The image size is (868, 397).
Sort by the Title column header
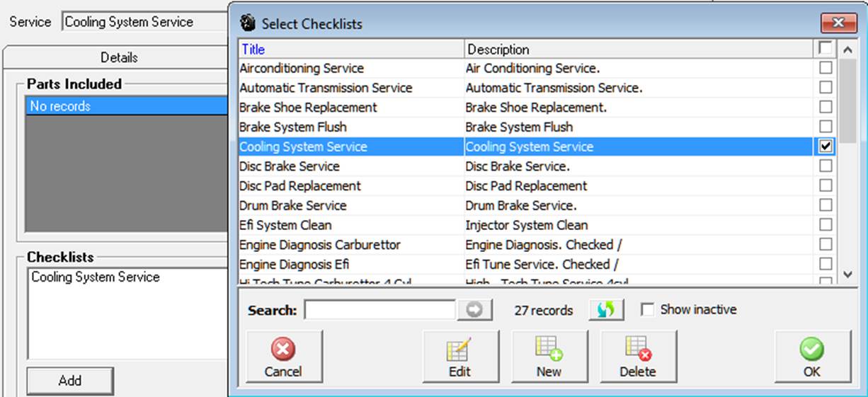coord(351,50)
